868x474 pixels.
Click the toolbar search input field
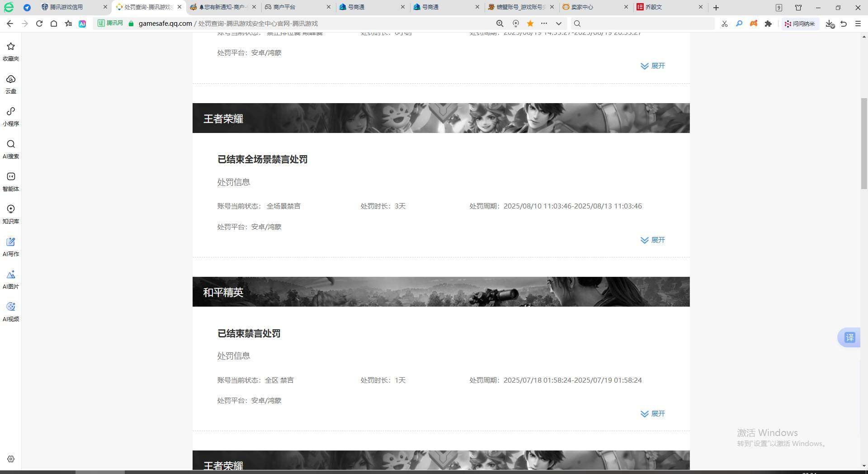pyautogui.click(x=642, y=24)
